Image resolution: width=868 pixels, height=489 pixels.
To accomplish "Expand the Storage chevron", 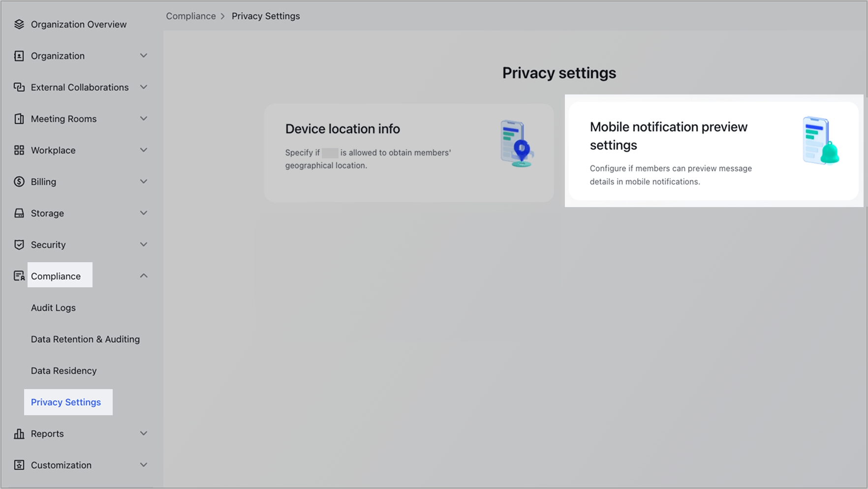I will [x=144, y=213].
